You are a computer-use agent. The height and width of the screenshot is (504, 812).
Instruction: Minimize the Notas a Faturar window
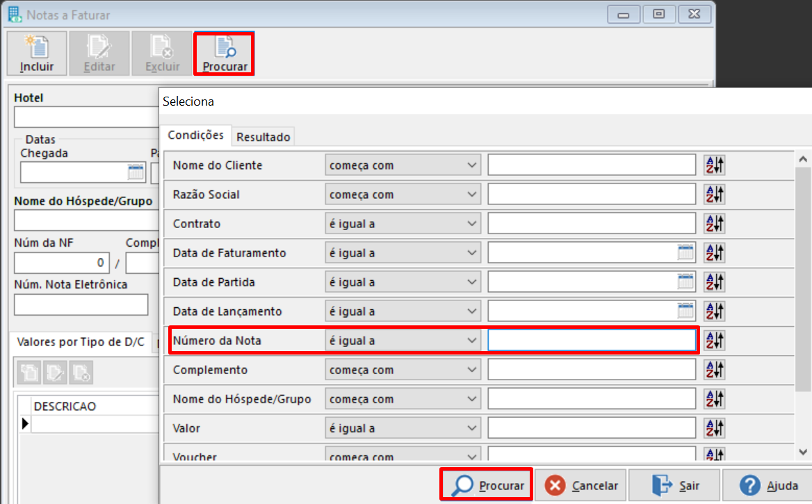(623, 15)
